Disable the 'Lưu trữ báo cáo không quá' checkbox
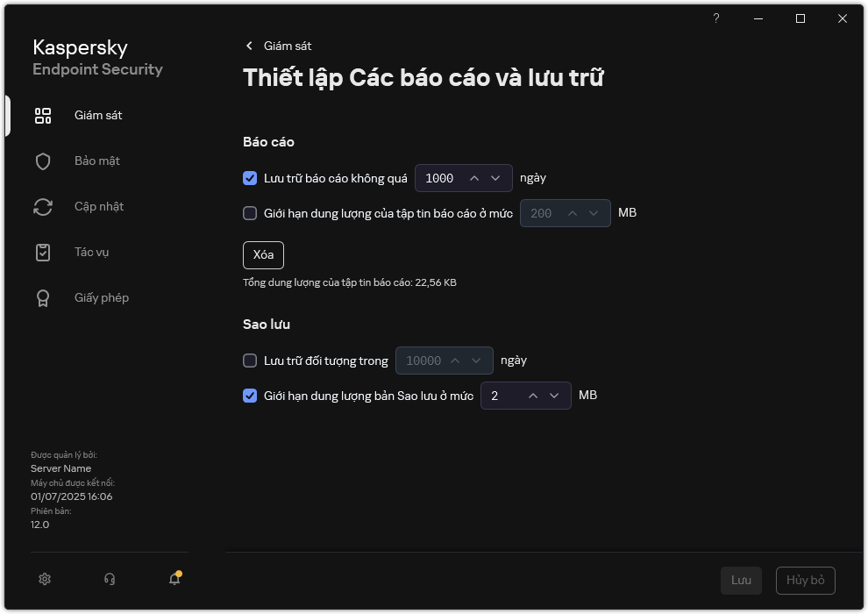The height and width of the screenshot is (614, 868). point(250,178)
